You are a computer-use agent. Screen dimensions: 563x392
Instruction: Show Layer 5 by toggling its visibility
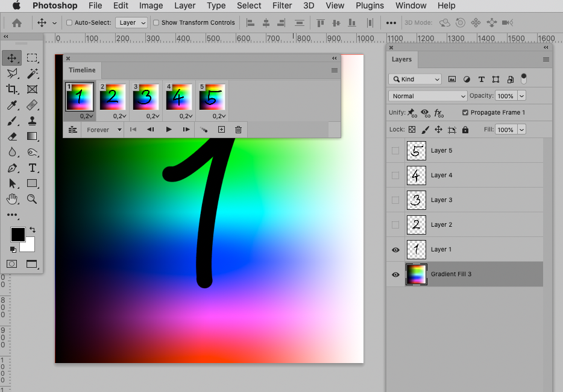point(395,150)
